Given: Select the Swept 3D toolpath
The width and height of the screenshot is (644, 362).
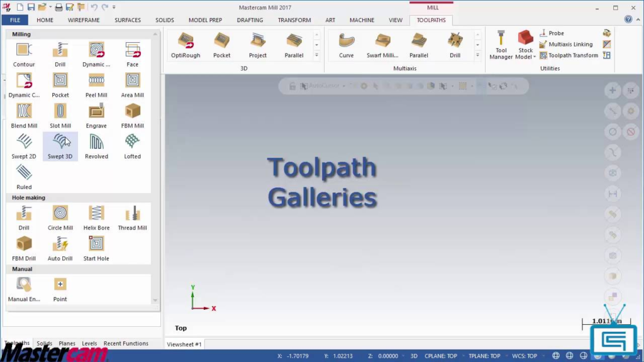Looking at the screenshot, I should pos(60,147).
